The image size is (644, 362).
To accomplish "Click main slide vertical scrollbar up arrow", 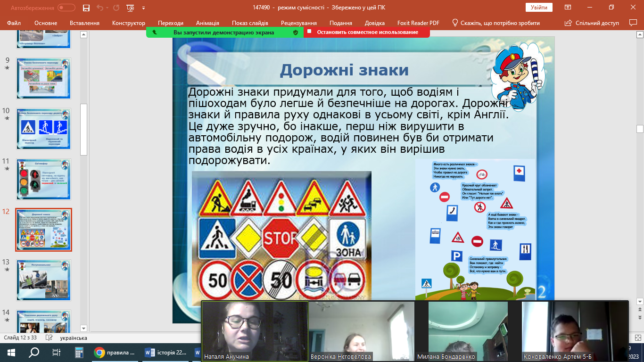I will click(x=640, y=35).
